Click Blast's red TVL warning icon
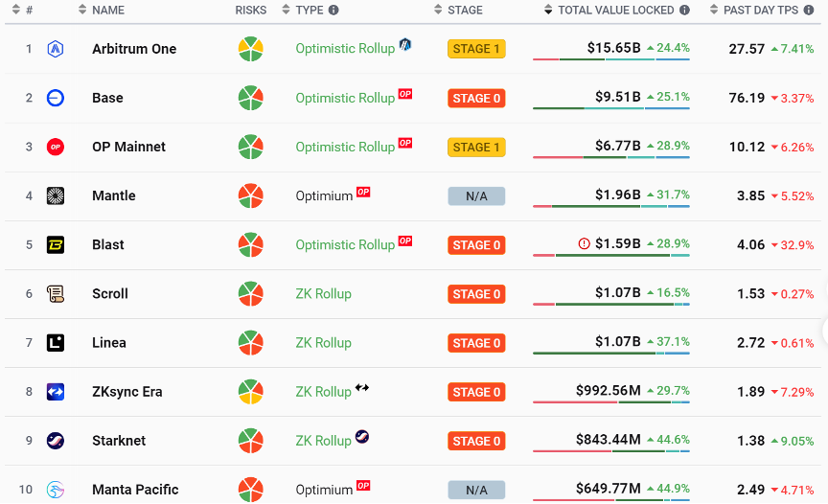This screenshot has height=504, width=828. [585, 244]
